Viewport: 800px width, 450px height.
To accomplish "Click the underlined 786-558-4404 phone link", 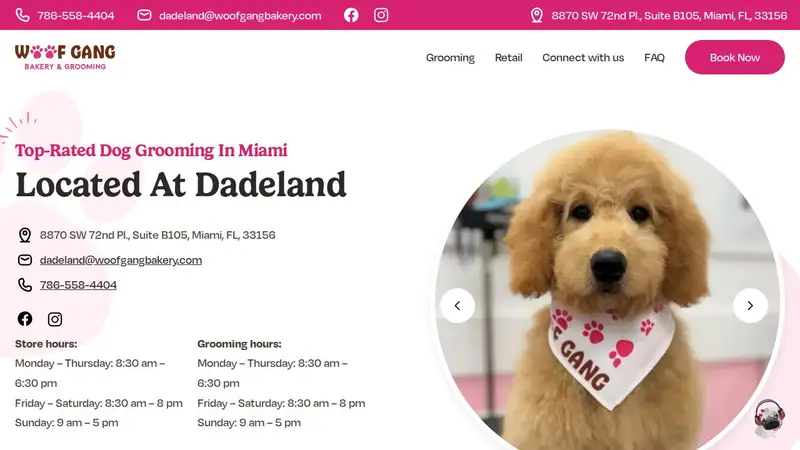I will (x=79, y=285).
